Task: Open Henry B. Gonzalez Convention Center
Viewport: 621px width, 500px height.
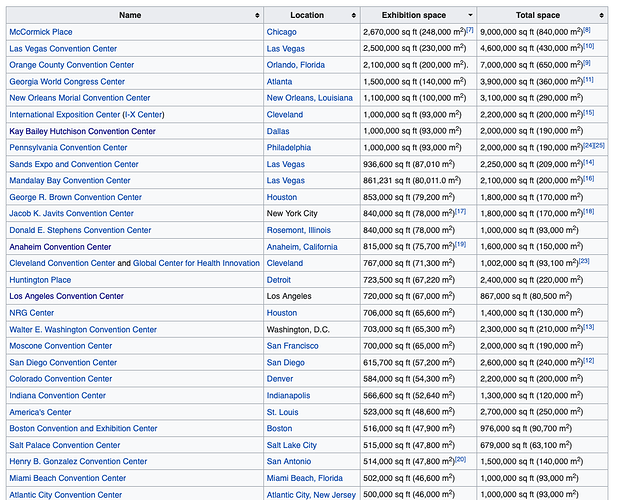Action: pos(78,462)
